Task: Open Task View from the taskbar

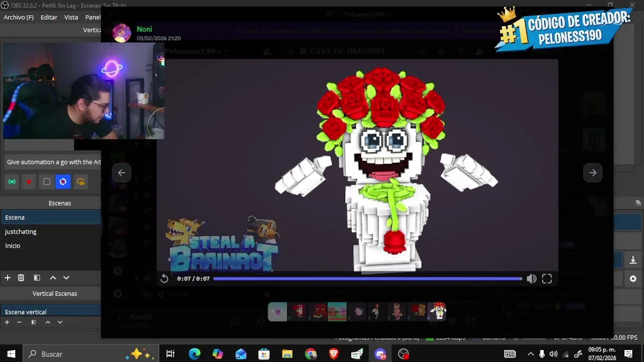Action: pos(170,354)
